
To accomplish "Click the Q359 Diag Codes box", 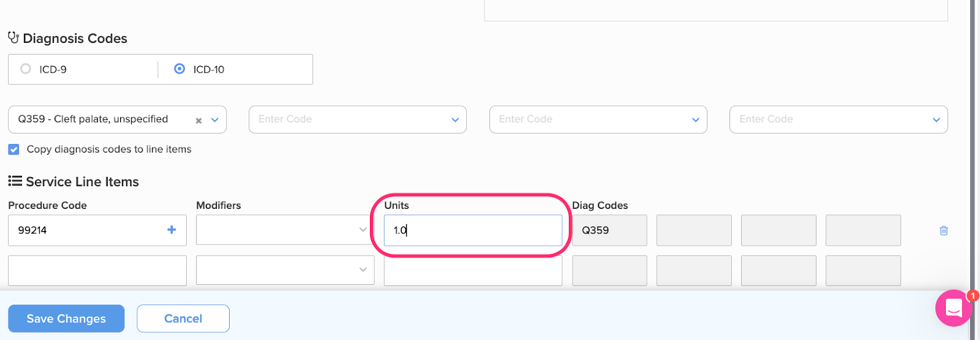I will pos(609,230).
